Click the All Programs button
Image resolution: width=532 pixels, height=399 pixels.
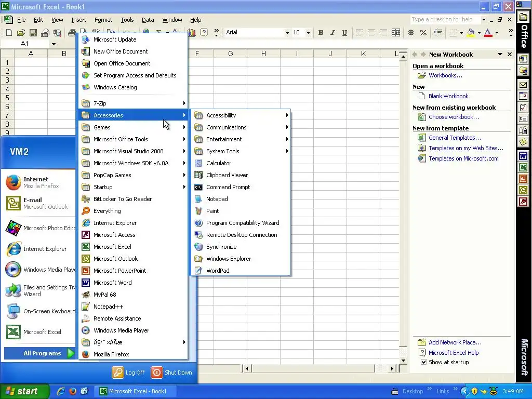point(39,353)
